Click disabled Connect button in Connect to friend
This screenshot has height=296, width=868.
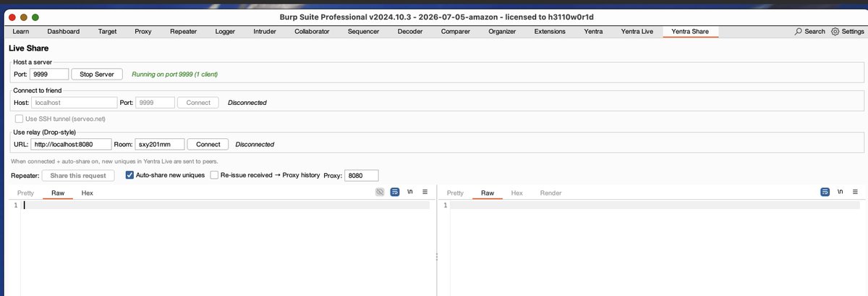pos(198,102)
